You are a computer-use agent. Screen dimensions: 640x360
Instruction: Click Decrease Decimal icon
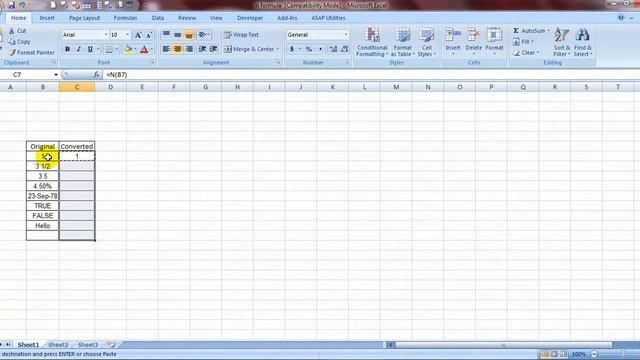point(344,49)
